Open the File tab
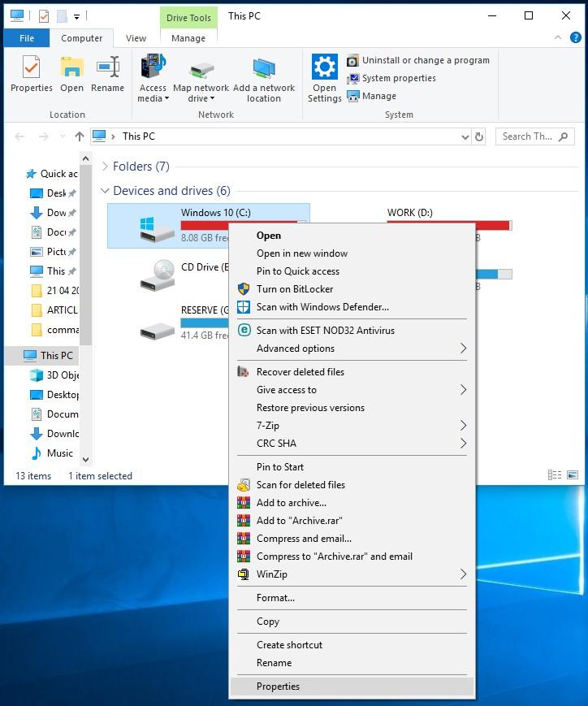The width and height of the screenshot is (588, 706). point(27,38)
